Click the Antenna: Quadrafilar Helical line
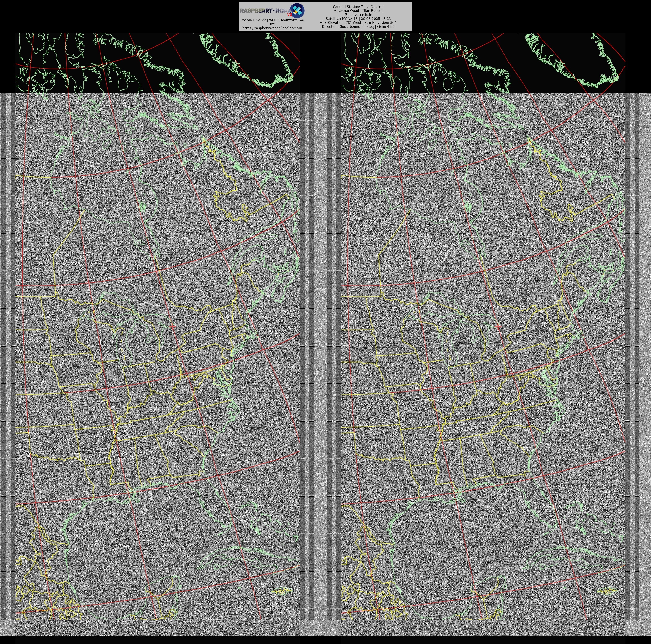The height and width of the screenshot is (644, 651). (x=358, y=11)
